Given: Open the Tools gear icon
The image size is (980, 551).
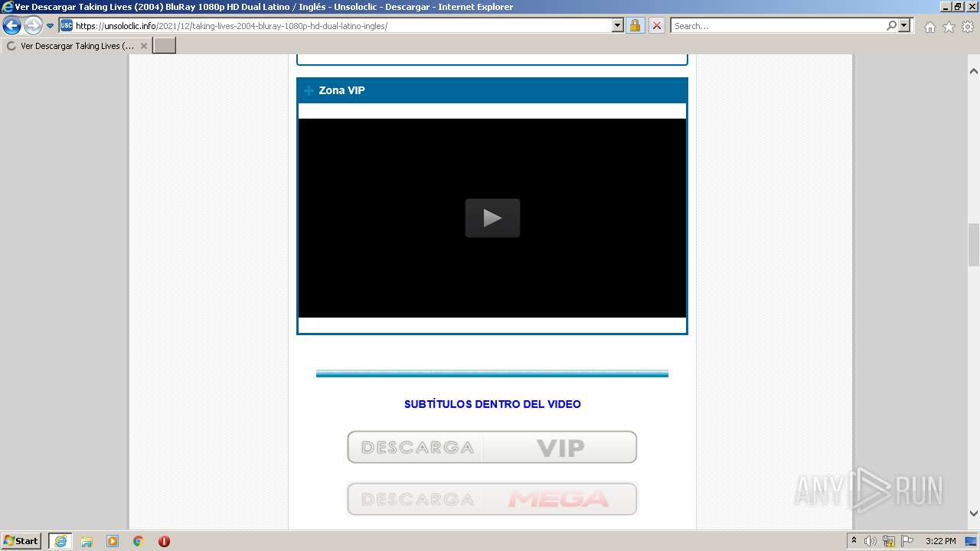Looking at the screenshot, I should point(968,27).
